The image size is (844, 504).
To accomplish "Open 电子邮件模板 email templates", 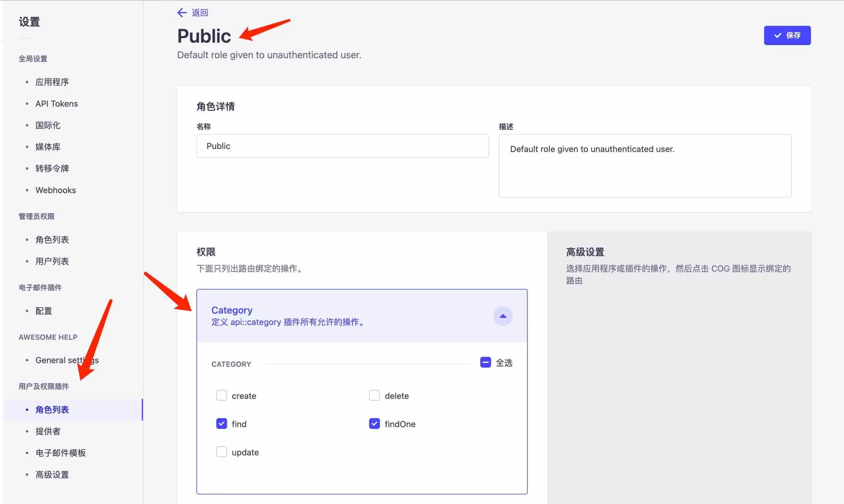I will click(60, 453).
